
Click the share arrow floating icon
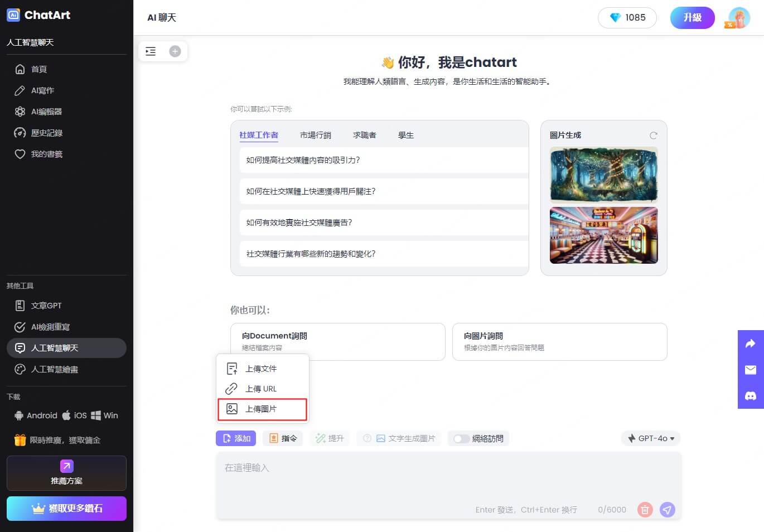[751, 344]
